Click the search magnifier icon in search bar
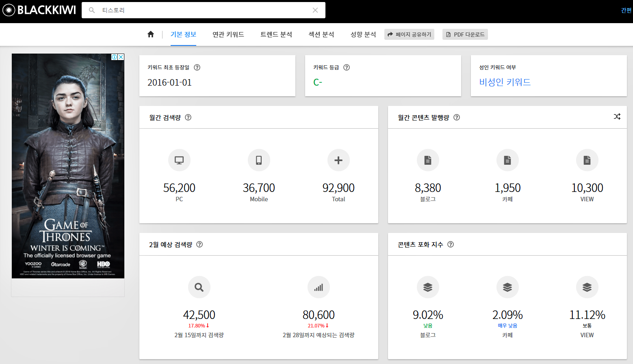 click(x=92, y=10)
